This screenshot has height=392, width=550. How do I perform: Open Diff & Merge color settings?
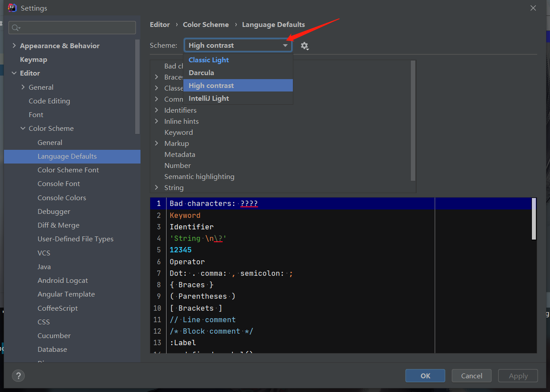click(x=58, y=225)
